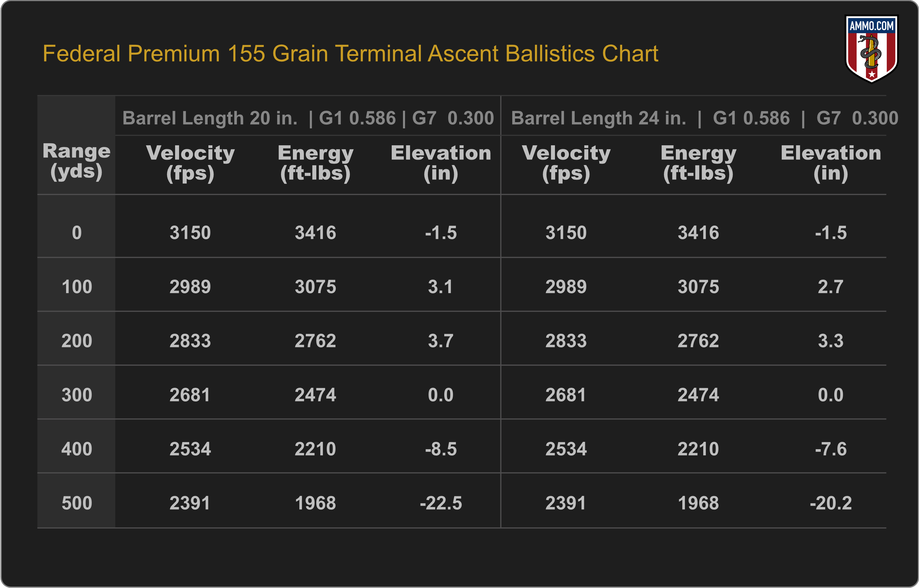919x588 pixels.
Task: Select the Barrel Length 20 in. header
Action: coord(308,118)
